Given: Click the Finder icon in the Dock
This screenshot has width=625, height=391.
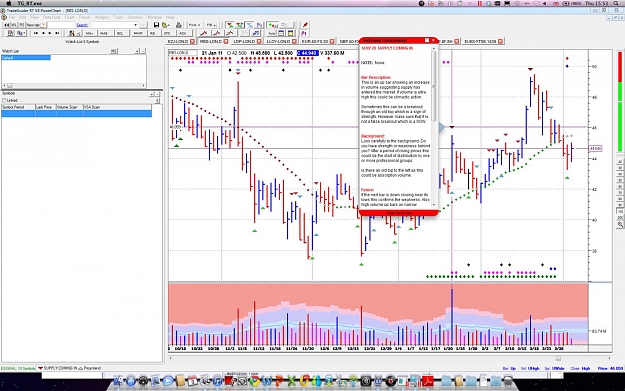Looking at the screenshot, I should (x=118, y=381).
